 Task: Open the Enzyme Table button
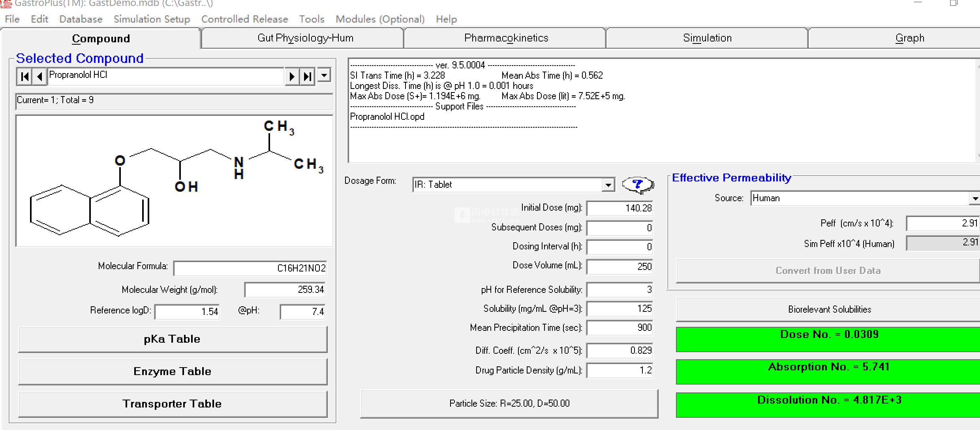click(x=173, y=372)
